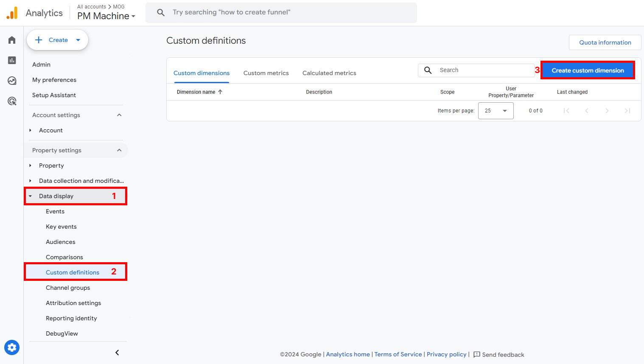
Task: Open the Terms of Service link
Action: pyautogui.click(x=398, y=354)
